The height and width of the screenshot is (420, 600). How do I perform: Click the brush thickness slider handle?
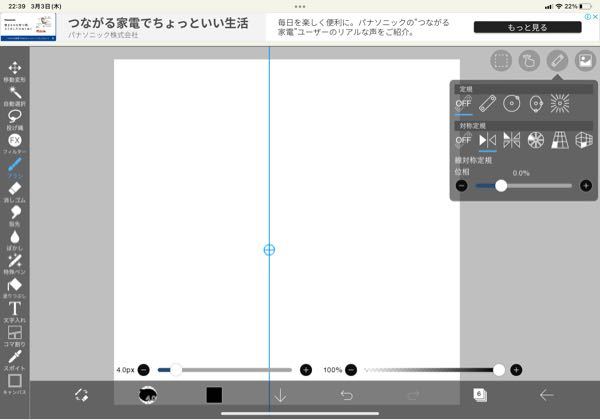176,370
